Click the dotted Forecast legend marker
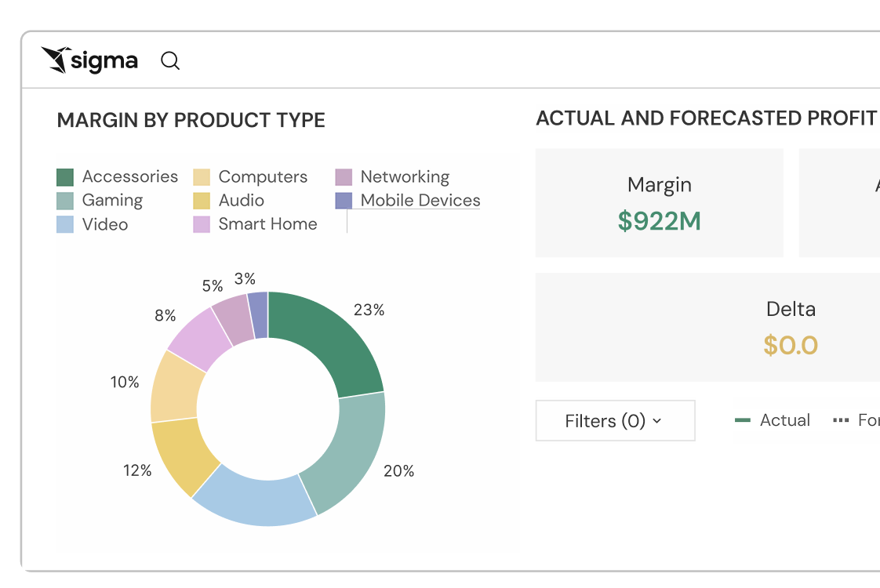Image resolution: width=880 pixels, height=588 pixels. point(841,421)
